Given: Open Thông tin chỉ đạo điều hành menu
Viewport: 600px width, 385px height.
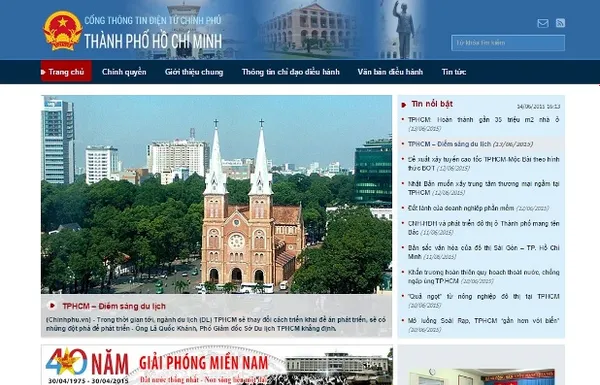Looking at the screenshot, I should point(290,72).
